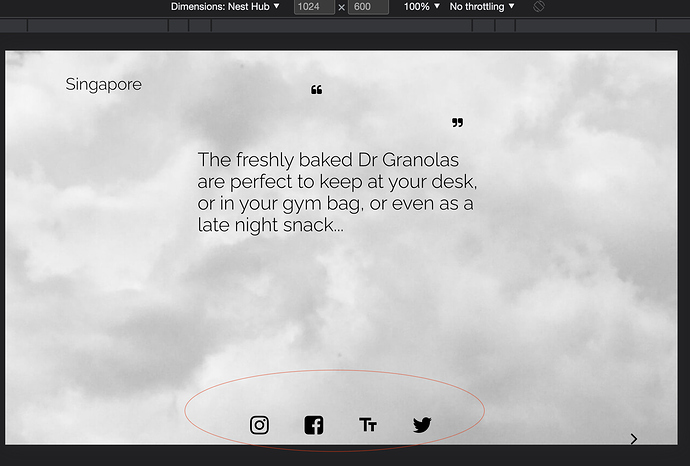This screenshot has height=466, width=690.
Task: Open the Instagram social icon
Action: coord(259,425)
